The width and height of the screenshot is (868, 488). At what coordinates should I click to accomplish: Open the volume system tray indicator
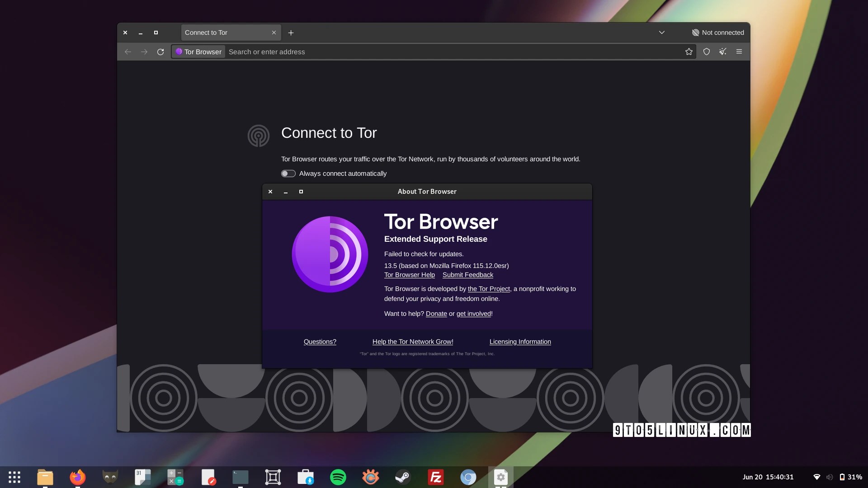(829, 477)
